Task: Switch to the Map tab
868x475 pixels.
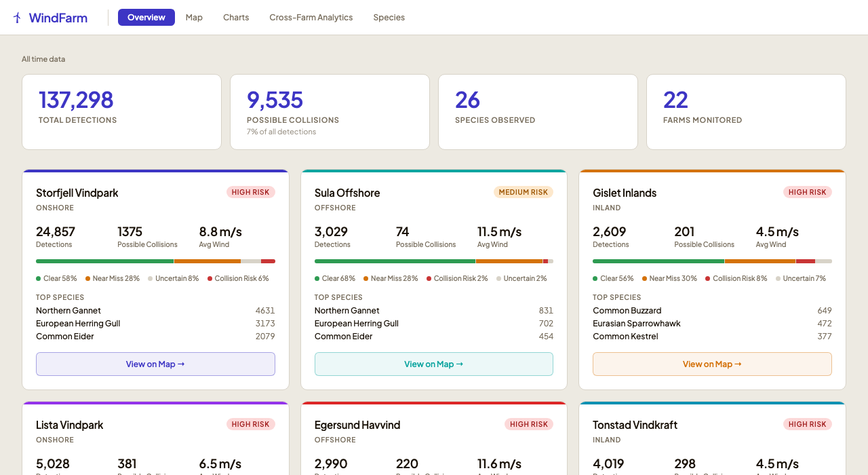Action: tap(194, 18)
